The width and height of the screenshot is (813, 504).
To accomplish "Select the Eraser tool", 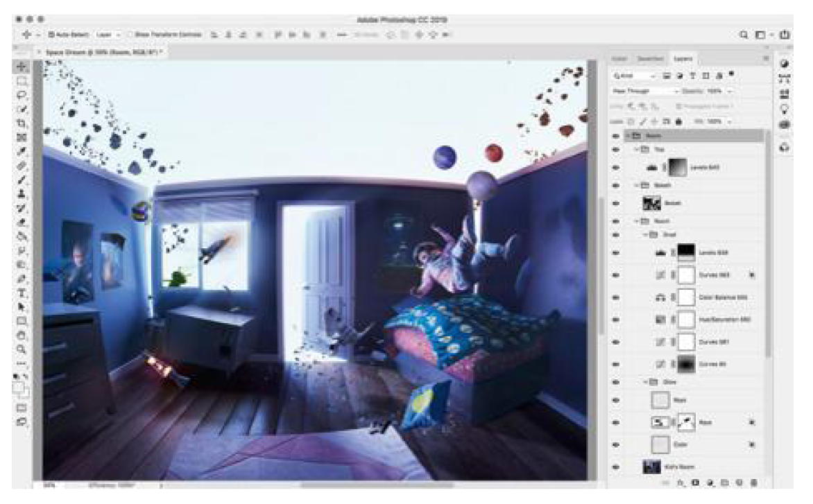I will [22, 223].
